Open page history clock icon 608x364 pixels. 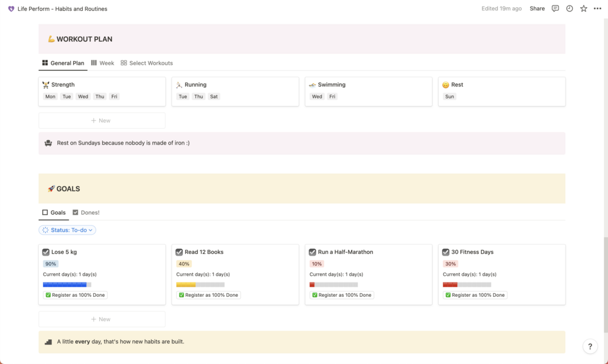click(569, 8)
